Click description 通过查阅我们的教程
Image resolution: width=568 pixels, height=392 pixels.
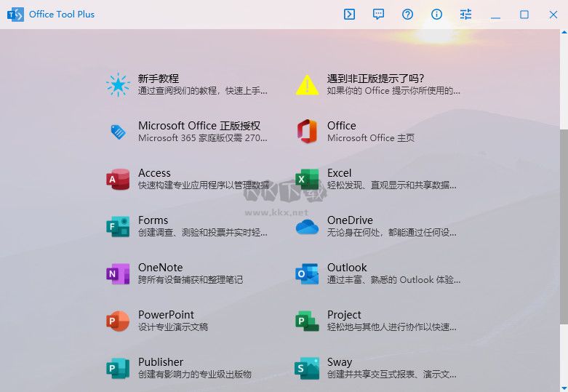(203, 91)
